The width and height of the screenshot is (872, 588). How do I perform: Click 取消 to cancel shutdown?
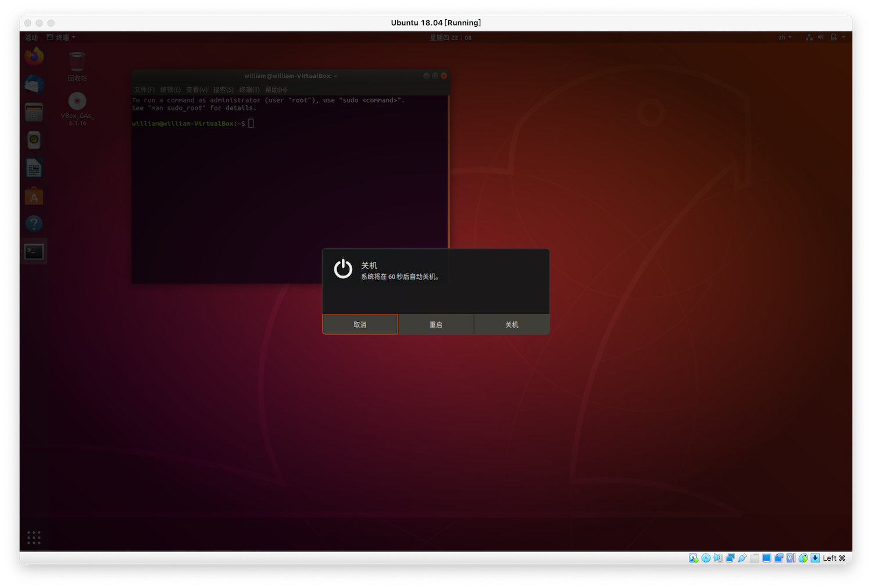tap(360, 324)
